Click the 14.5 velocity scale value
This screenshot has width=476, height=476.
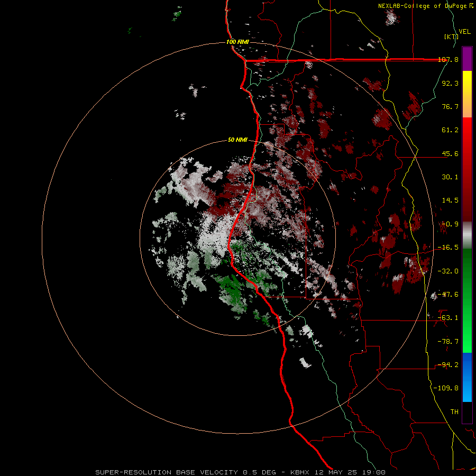450,200
